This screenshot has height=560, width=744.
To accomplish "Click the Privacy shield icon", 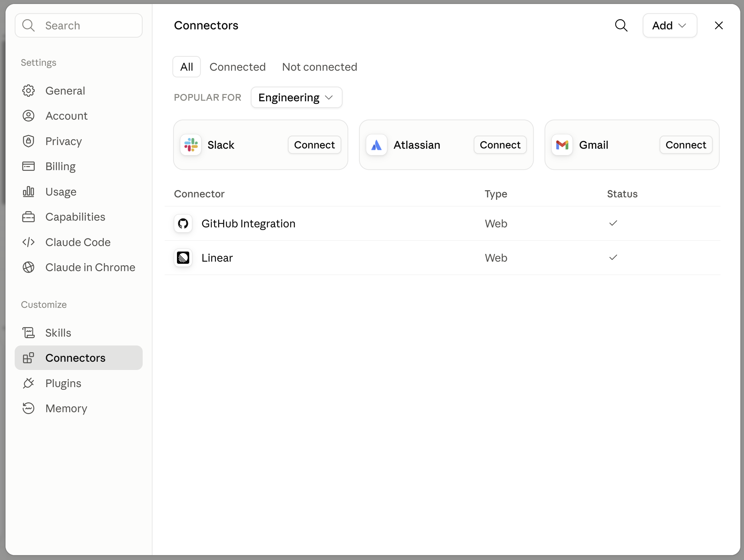I will point(28,141).
